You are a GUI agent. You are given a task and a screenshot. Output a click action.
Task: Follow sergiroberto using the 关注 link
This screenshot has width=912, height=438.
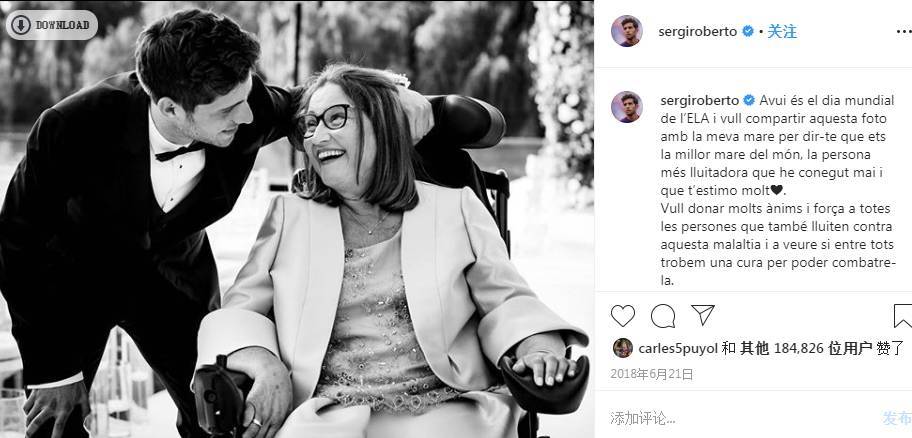[x=782, y=32]
